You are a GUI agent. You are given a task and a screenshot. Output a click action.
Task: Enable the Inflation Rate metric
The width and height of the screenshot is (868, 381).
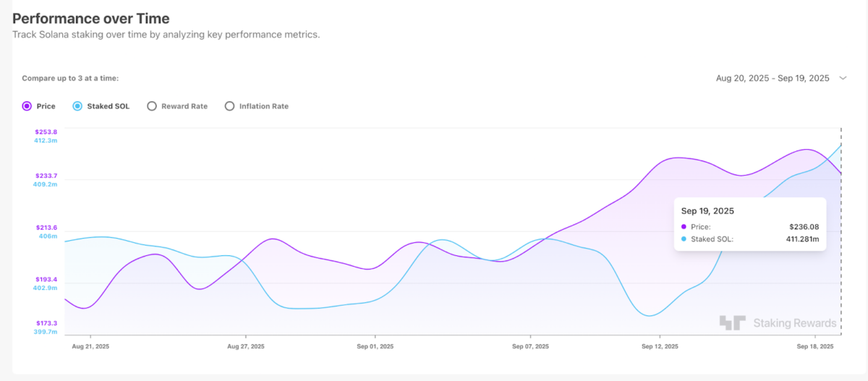(230, 106)
